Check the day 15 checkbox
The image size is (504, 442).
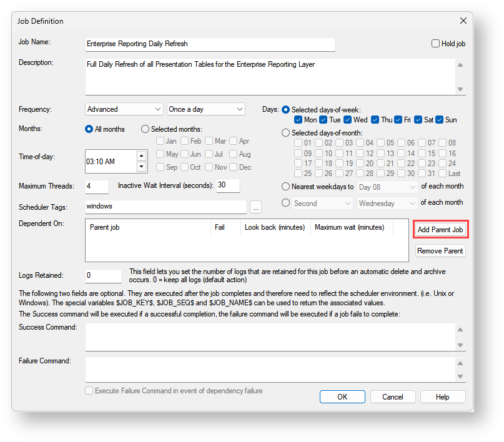pos(422,153)
